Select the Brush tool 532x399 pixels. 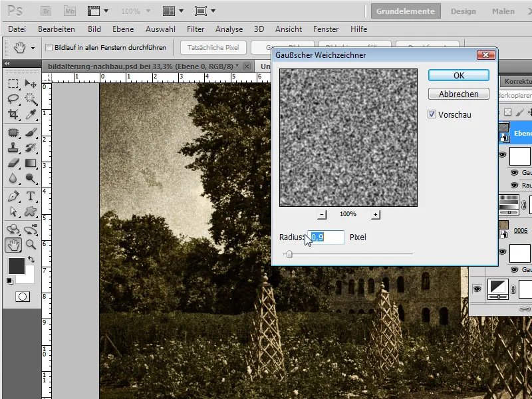31,132
